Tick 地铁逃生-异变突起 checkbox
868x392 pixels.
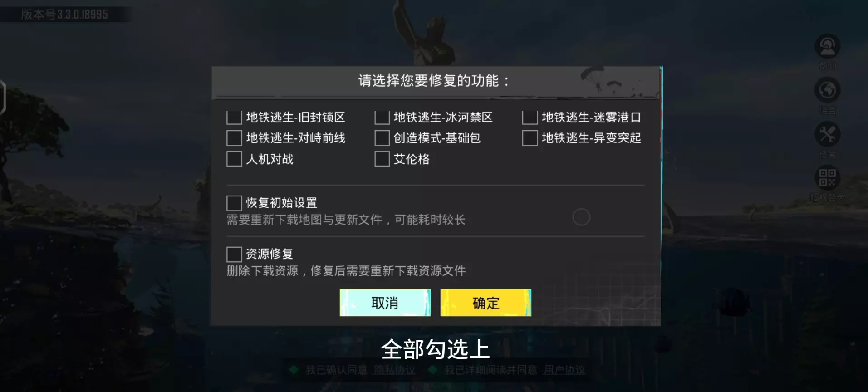(x=530, y=138)
